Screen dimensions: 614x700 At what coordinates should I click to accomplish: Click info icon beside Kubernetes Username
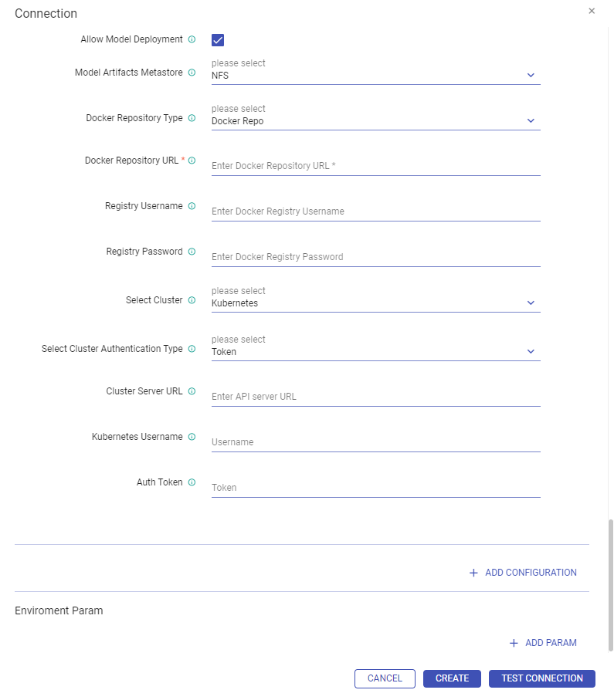[192, 437]
